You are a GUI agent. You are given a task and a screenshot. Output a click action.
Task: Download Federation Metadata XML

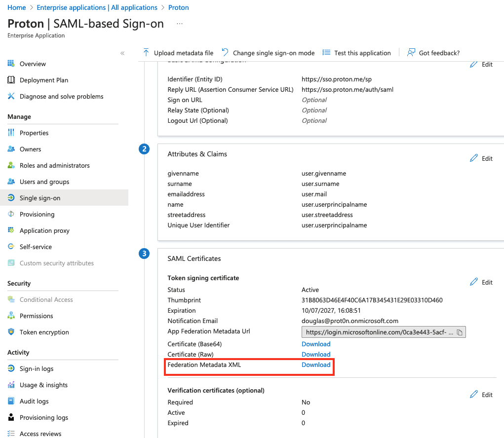[x=316, y=365]
